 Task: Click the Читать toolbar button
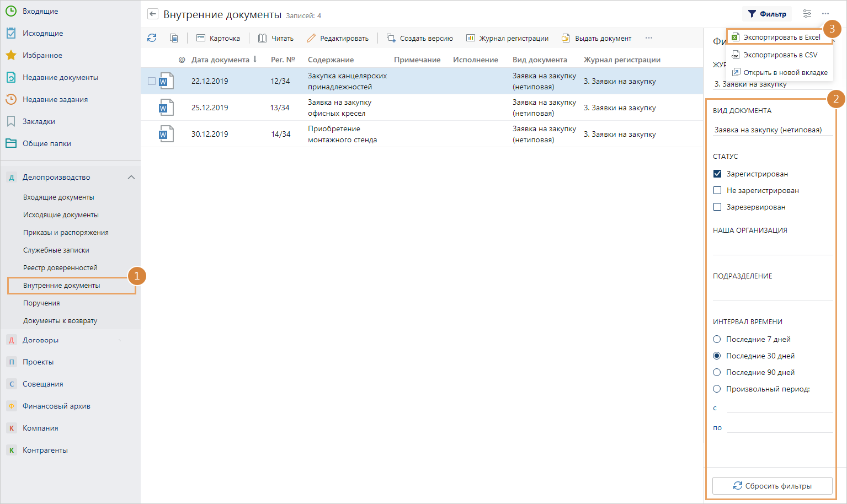click(x=276, y=38)
